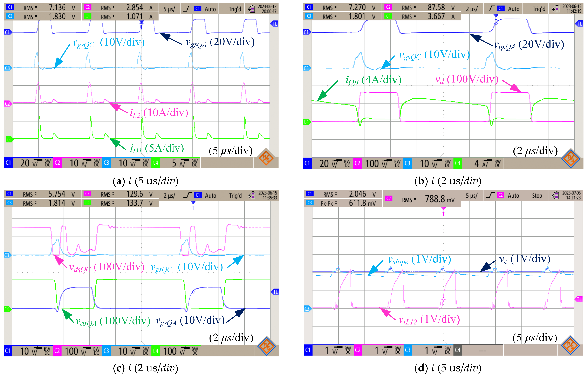Toggle channel C4 button in panel (d)
Viewport: 588px width, 376px height.
(x=458, y=350)
